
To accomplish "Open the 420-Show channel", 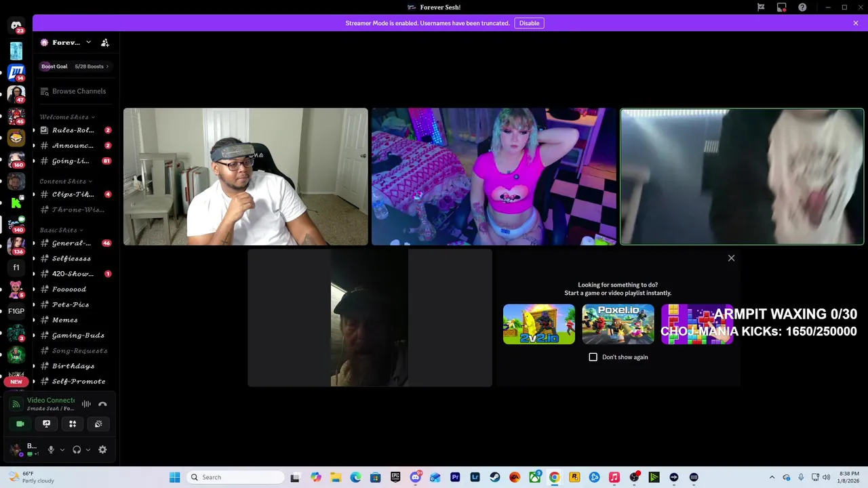I will [75, 274].
